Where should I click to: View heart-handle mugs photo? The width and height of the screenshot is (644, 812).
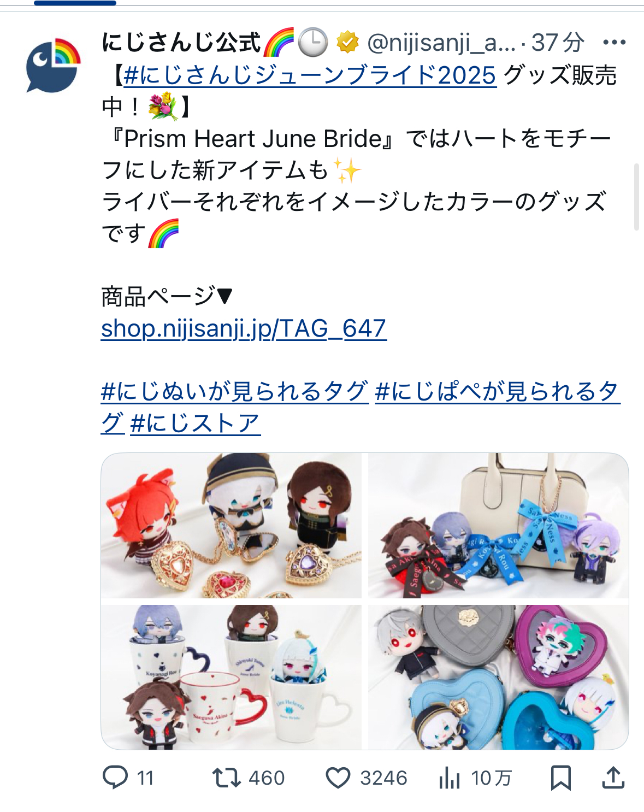pos(231,677)
